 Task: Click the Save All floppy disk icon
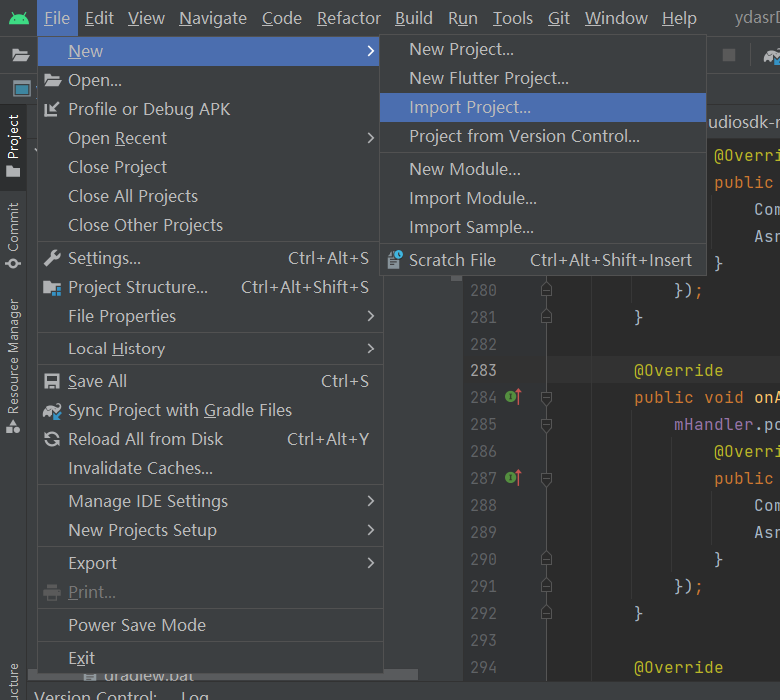click(x=52, y=381)
